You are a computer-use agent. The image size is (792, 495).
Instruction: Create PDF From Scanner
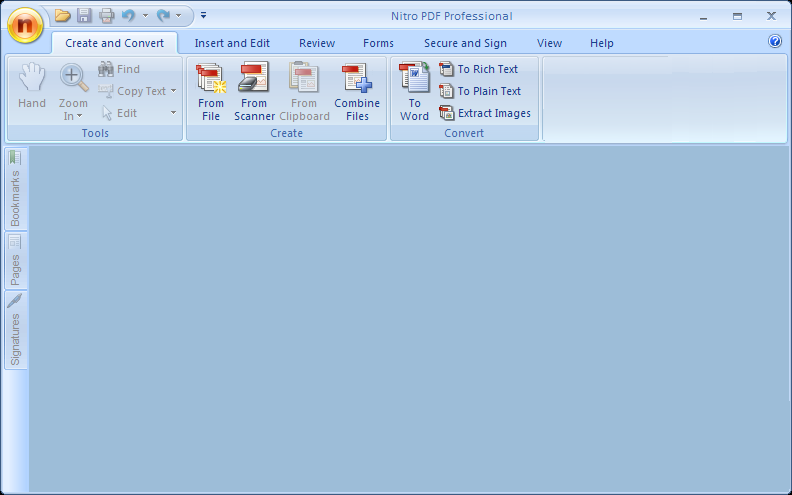coord(254,92)
